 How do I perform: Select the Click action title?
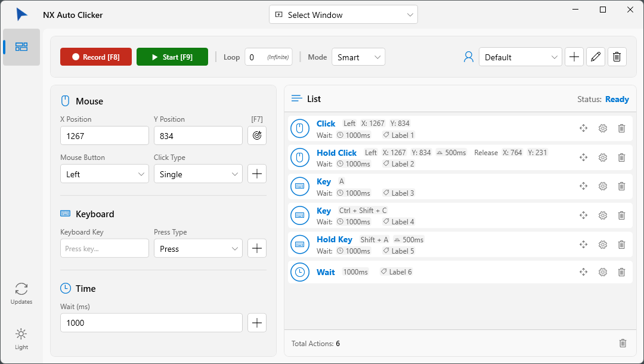point(326,124)
